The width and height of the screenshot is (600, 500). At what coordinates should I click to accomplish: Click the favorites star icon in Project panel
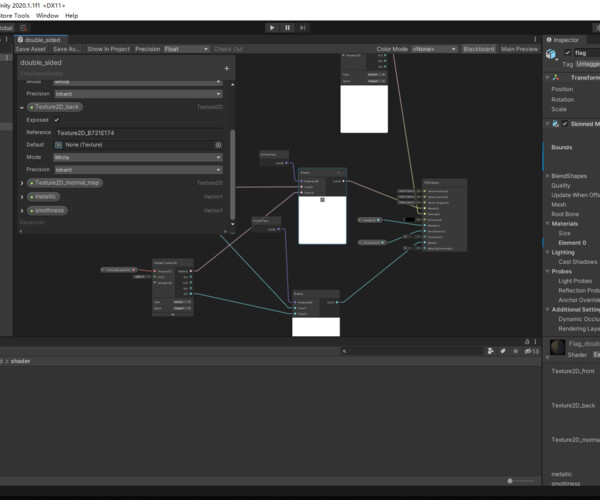pyautogui.click(x=515, y=351)
